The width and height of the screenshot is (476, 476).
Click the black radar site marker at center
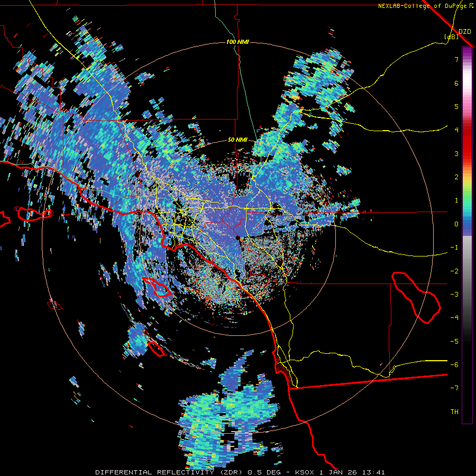pyautogui.click(x=238, y=237)
